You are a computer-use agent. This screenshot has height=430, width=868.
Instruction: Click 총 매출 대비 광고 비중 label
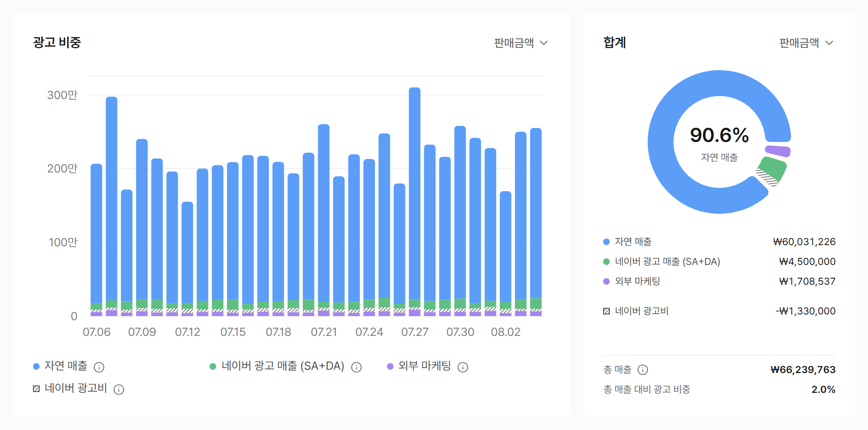pos(647,390)
